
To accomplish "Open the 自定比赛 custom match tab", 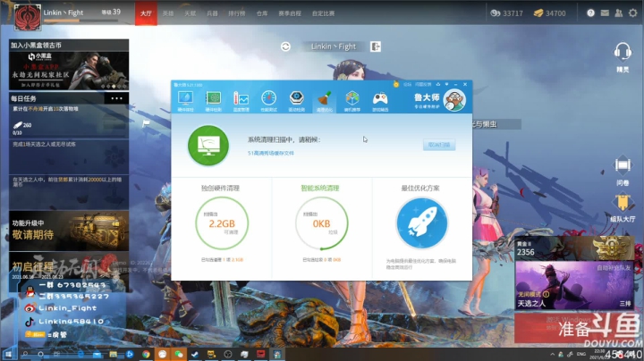I will [323, 13].
